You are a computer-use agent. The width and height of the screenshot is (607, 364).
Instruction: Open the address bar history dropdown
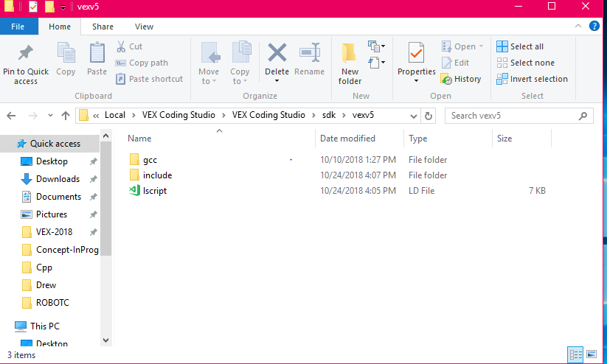coord(414,116)
